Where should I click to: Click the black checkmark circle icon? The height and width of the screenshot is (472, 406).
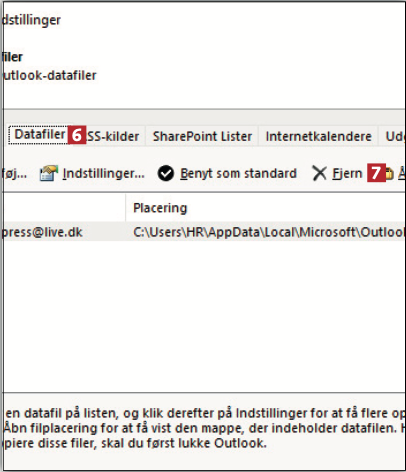(166, 173)
